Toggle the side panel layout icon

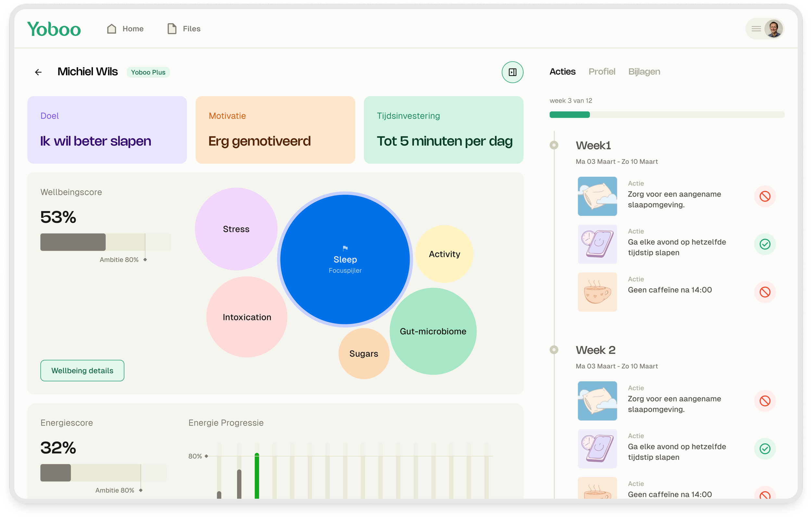pos(512,72)
